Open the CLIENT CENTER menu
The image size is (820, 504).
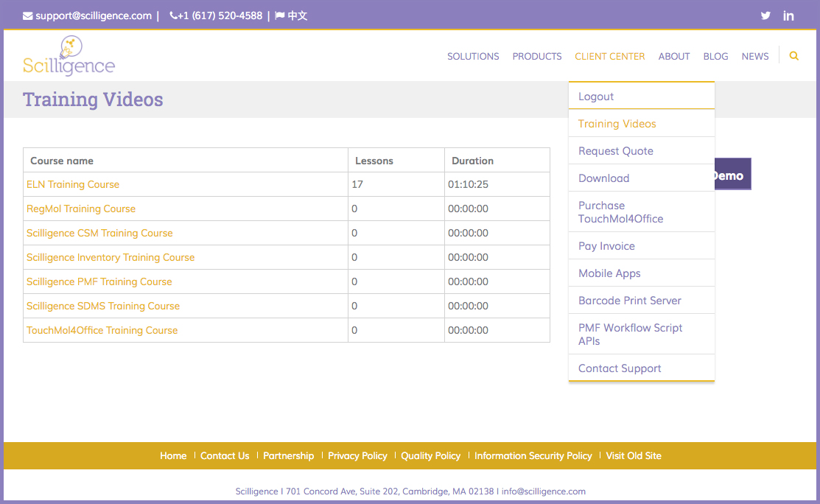(610, 57)
